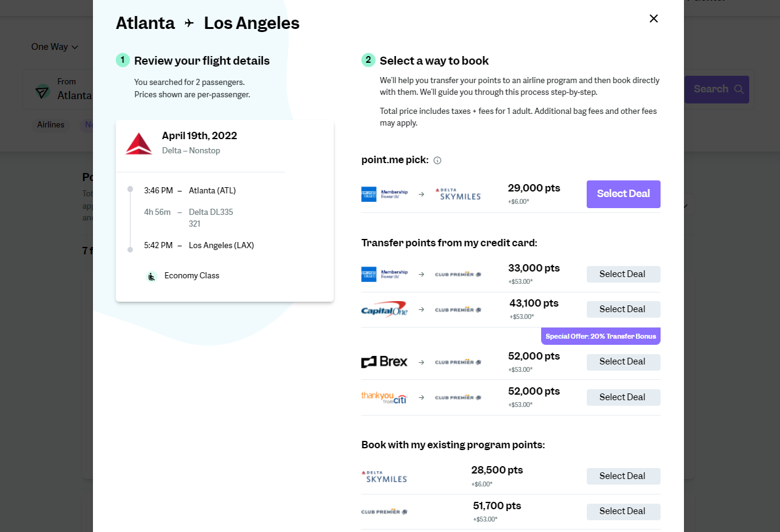Open the One Way trip dropdown
Image resolution: width=780 pixels, height=532 pixels.
point(55,47)
